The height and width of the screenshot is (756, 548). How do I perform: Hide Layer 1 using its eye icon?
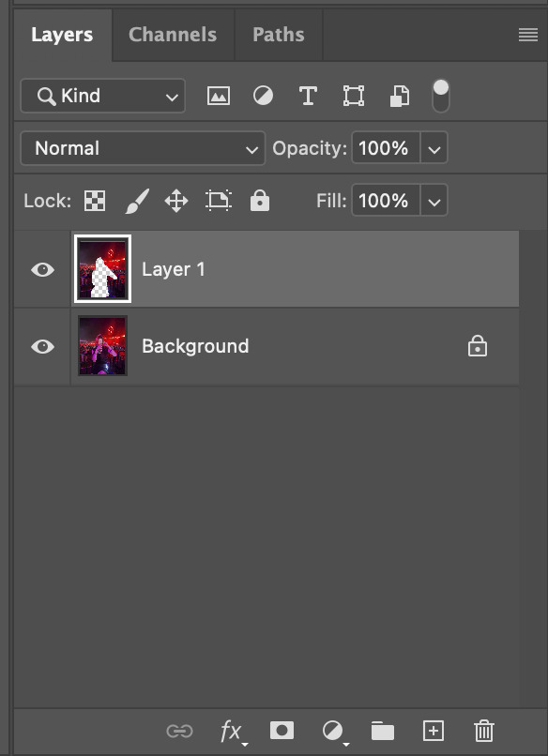pos(43,269)
